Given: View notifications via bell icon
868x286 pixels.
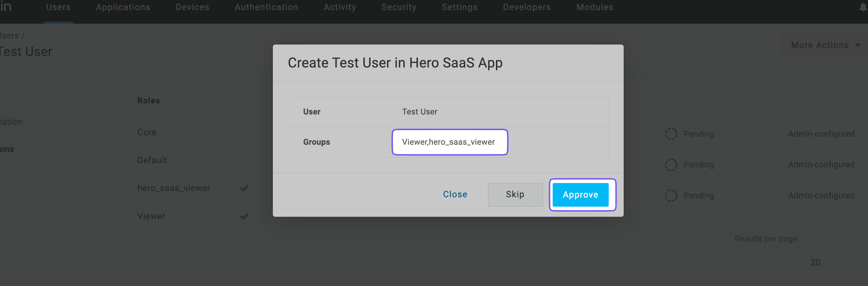Looking at the screenshot, I should 863,7.
